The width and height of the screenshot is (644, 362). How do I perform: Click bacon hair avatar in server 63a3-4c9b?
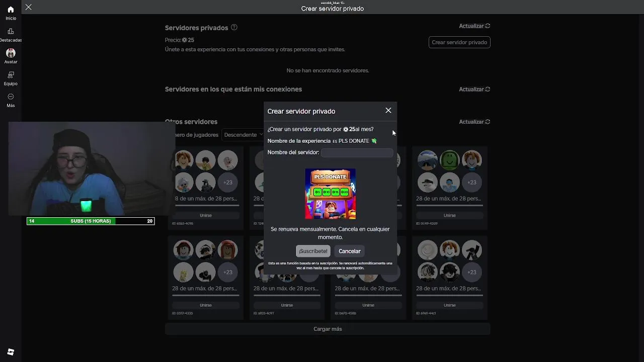(x=184, y=160)
